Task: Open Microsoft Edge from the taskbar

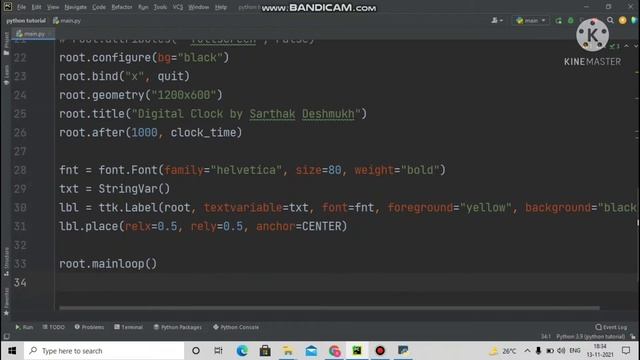Action: (242, 351)
